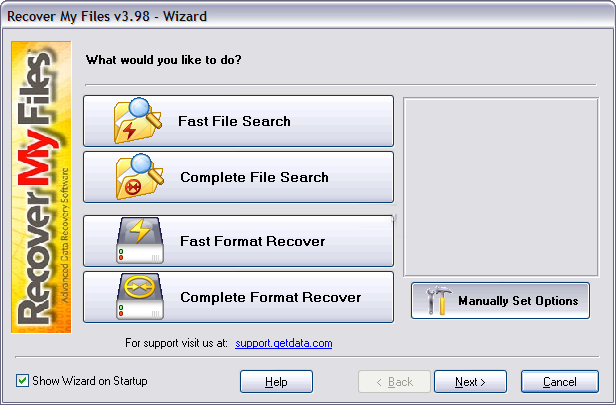Open the Help button
This screenshot has width=616, height=405.
point(276,381)
